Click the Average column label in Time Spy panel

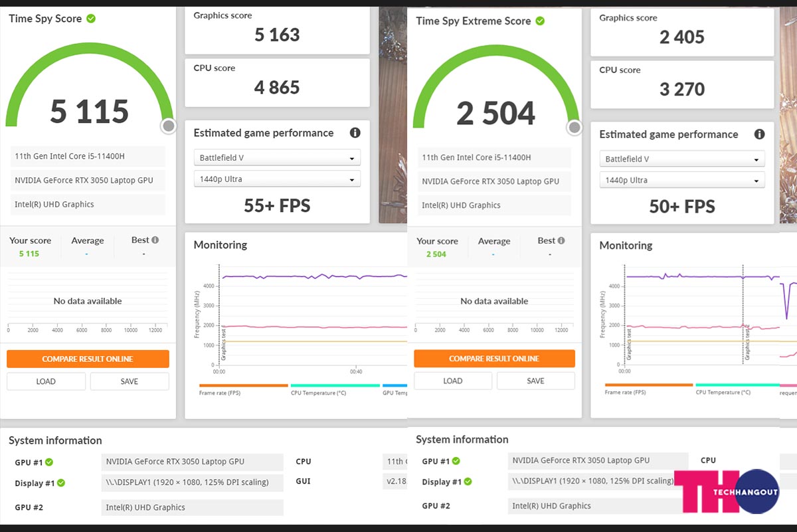tap(88, 240)
